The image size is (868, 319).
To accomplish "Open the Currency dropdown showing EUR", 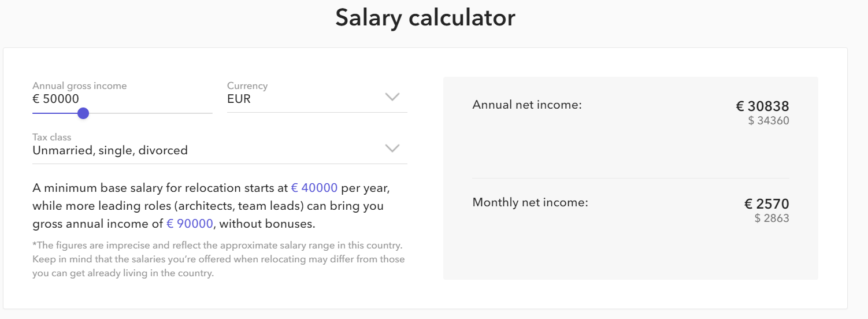I will (x=306, y=99).
